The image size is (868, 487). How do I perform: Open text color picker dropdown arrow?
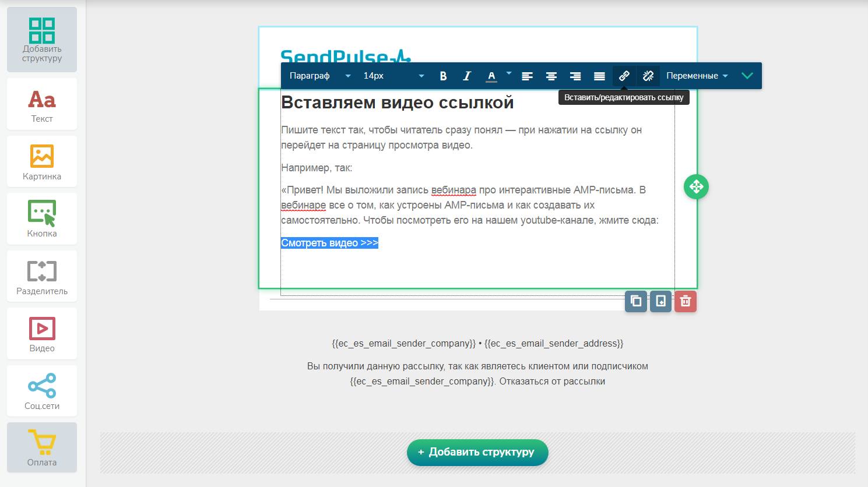pyautogui.click(x=509, y=73)
